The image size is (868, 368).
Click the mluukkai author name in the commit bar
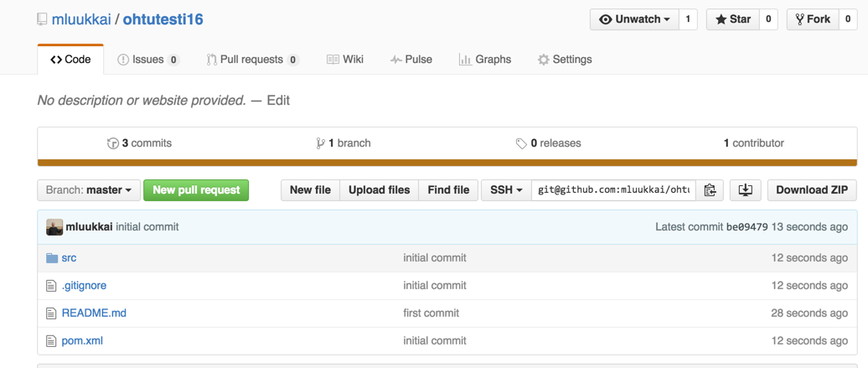coord(89,226)
